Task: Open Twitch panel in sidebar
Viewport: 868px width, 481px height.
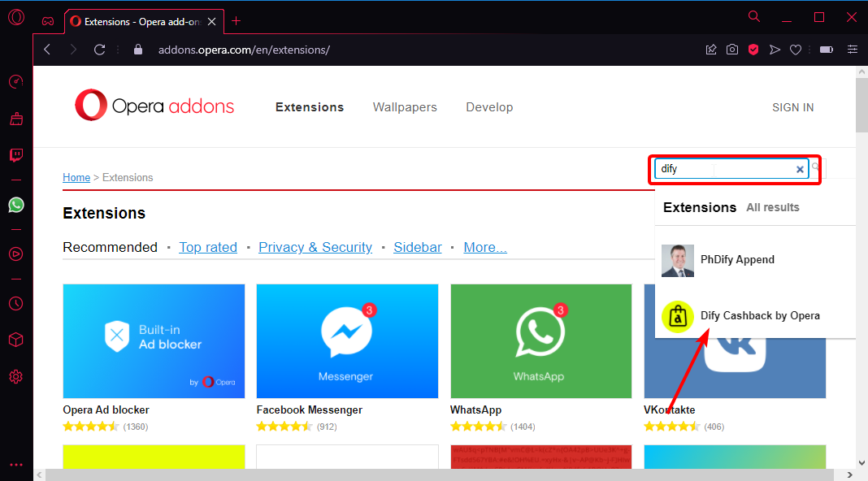Action: tap(16, 155)
